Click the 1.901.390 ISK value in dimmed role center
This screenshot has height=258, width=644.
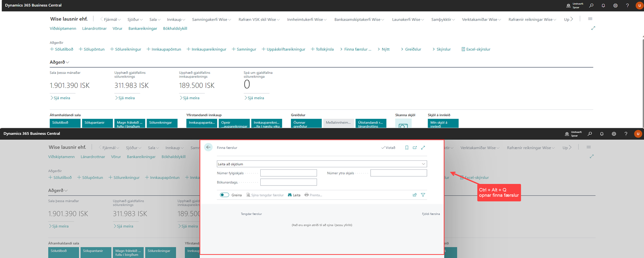(68, 214)
